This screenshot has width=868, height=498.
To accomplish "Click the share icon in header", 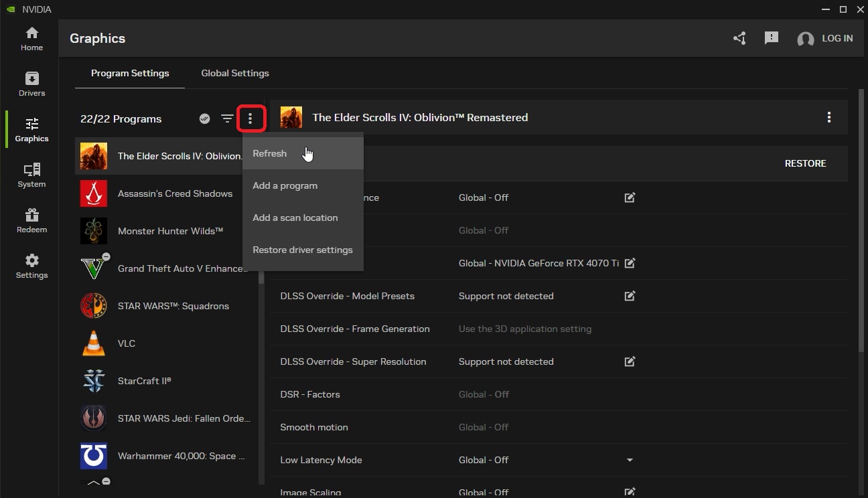I will click(x=739, y=39).
